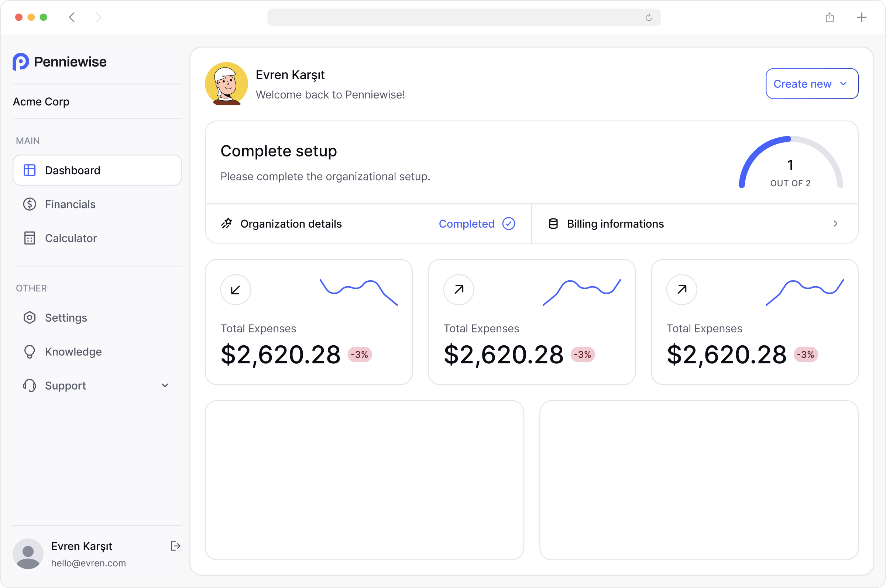Image resolution: width=886 pixels, height=588 pixels.
Task: Open a new browser tab with plus icon
Action: [862, 17]
